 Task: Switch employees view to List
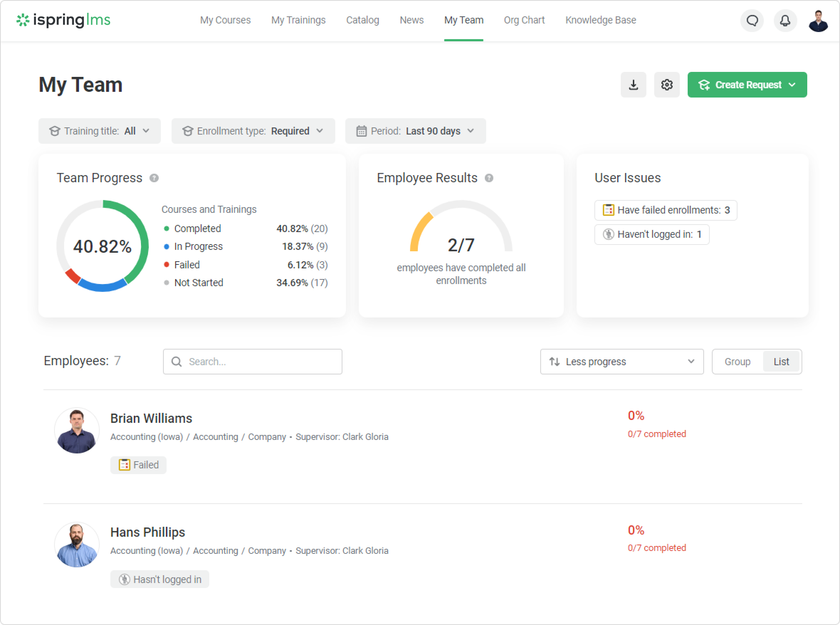(781, 362)
